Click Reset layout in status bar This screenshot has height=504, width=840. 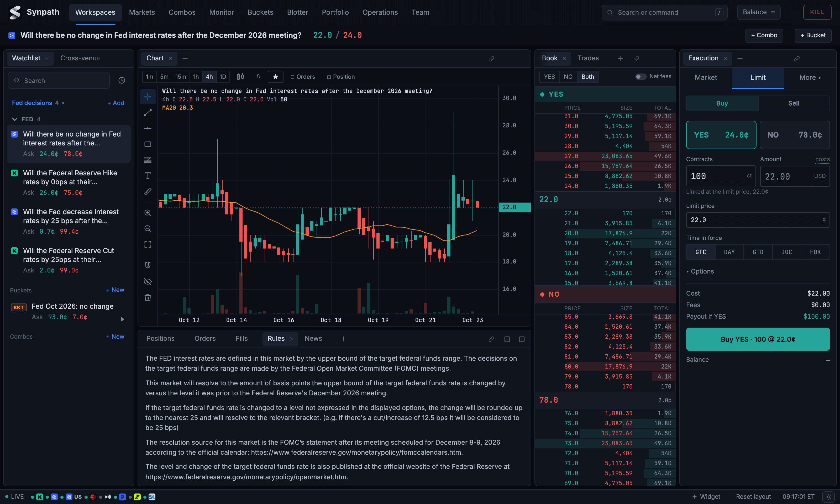point(753,497)
